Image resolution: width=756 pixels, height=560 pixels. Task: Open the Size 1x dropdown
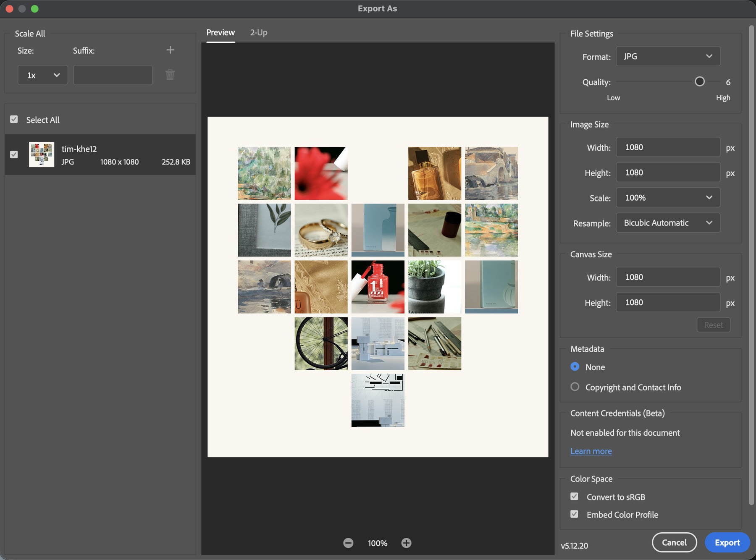(x=43, y=75)
